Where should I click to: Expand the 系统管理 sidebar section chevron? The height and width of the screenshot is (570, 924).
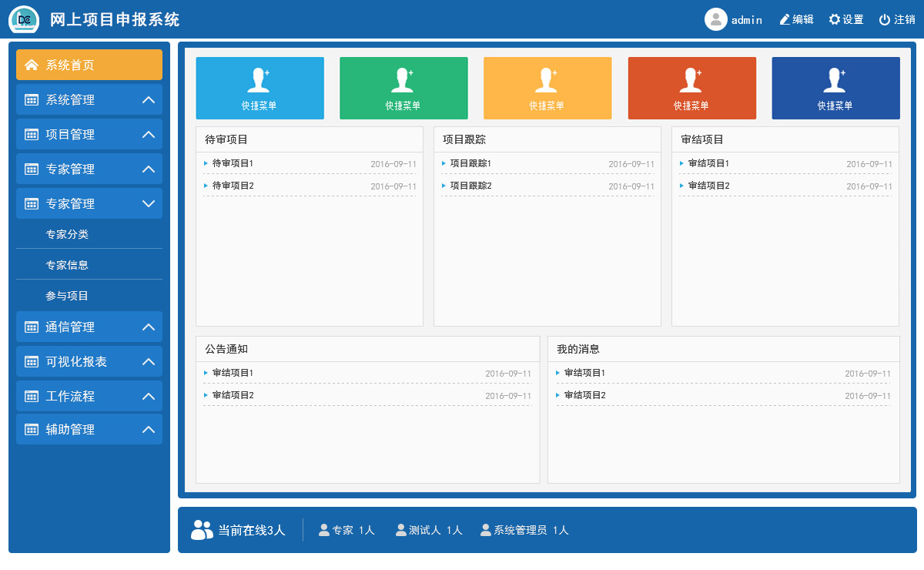pos(149,100)
